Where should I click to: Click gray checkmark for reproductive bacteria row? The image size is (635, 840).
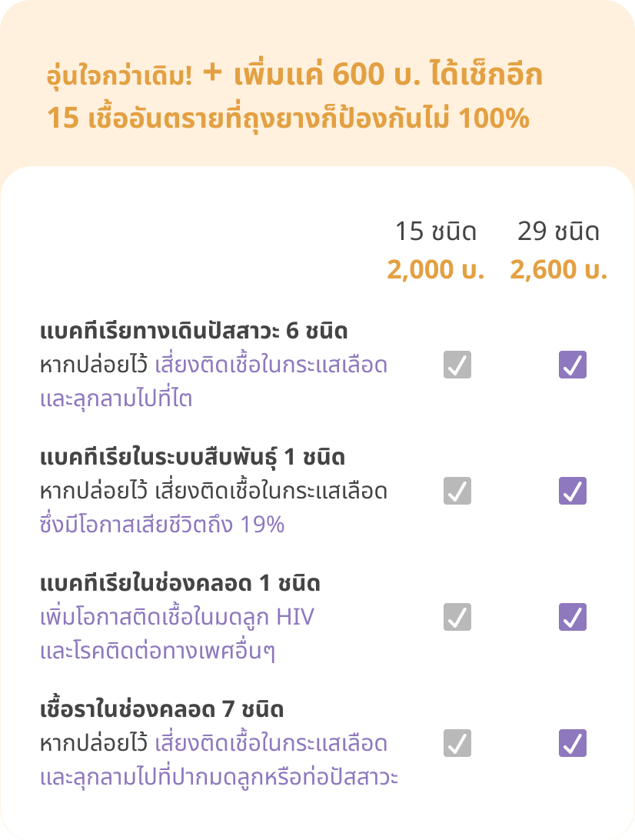pos(457,491)
